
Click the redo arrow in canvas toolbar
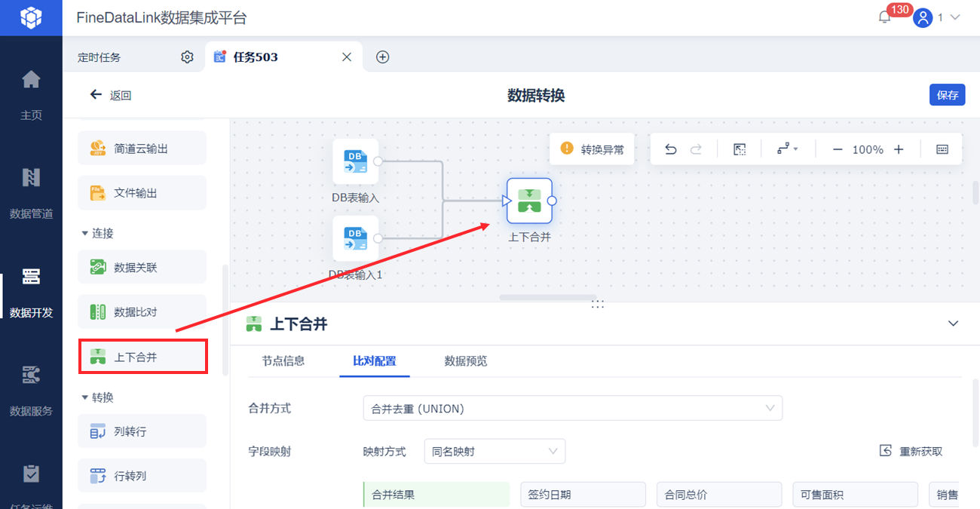pos(696,149)
